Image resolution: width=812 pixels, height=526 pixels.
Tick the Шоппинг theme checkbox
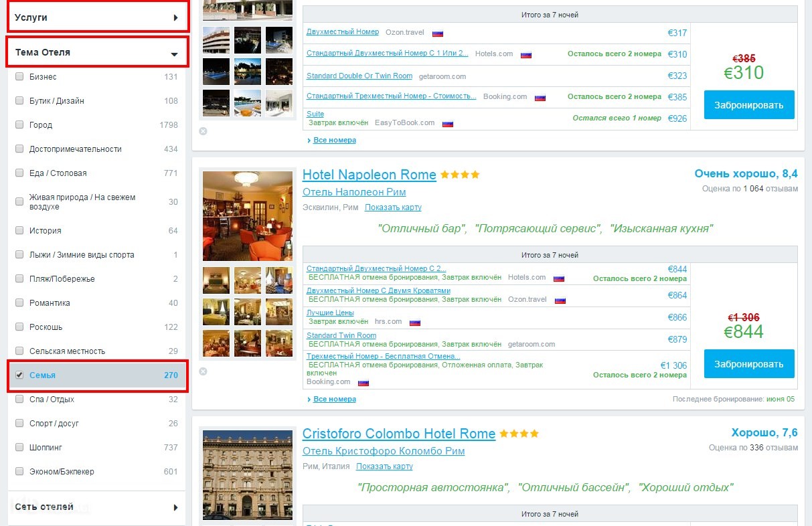coord(19,448)
